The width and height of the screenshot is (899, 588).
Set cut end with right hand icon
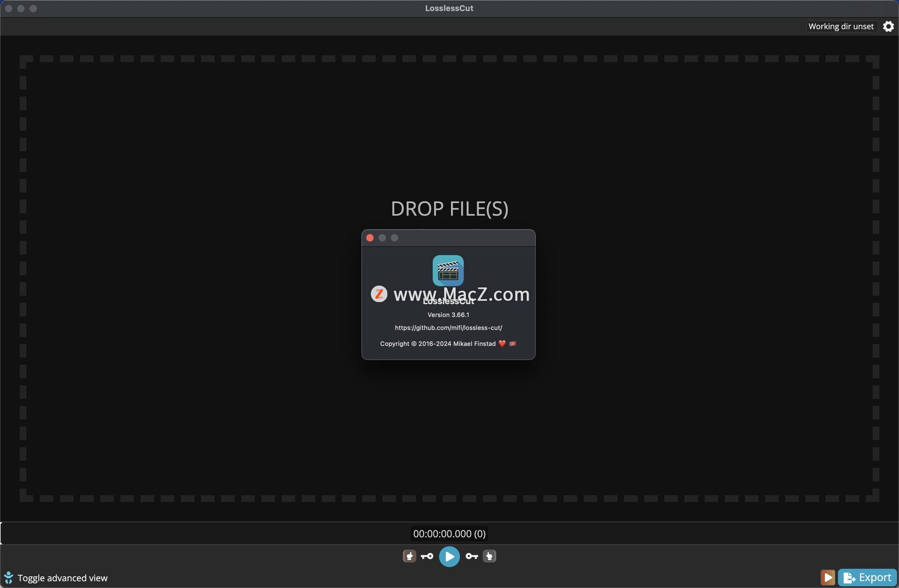(489, 556)
